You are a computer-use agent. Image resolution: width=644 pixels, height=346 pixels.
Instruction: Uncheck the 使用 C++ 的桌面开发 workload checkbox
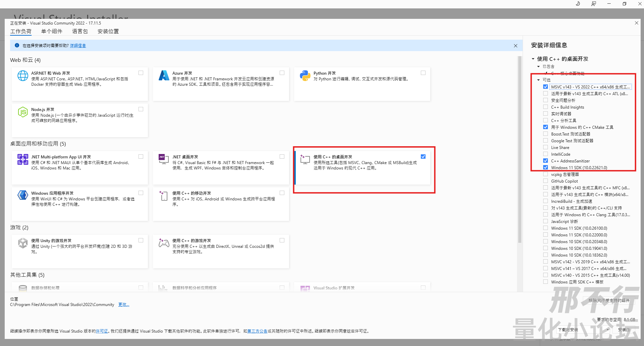[x=423, y=156]
